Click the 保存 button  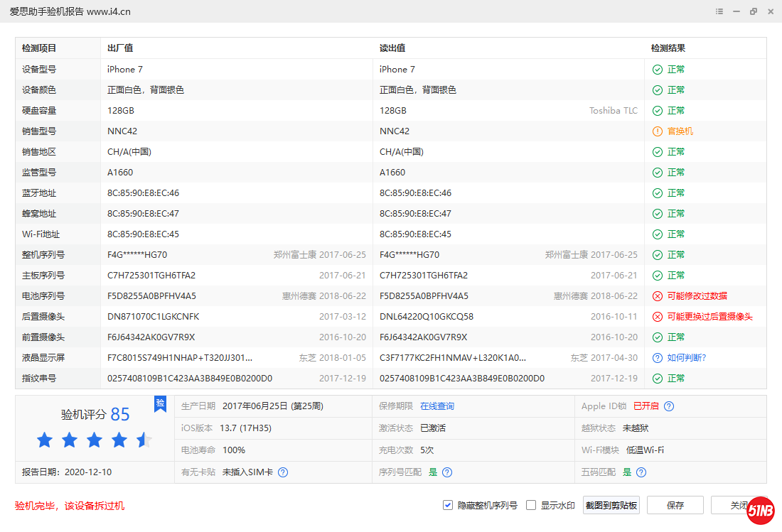675,505
